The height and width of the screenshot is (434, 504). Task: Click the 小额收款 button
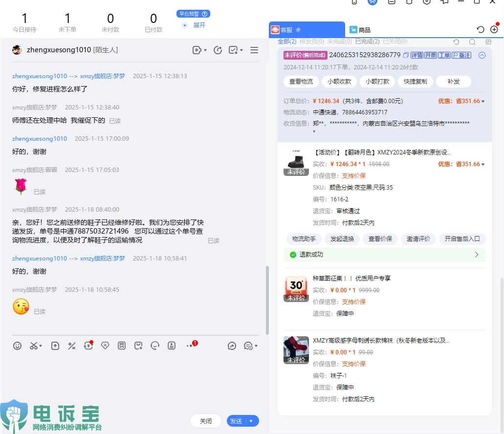tap(339, 82)
